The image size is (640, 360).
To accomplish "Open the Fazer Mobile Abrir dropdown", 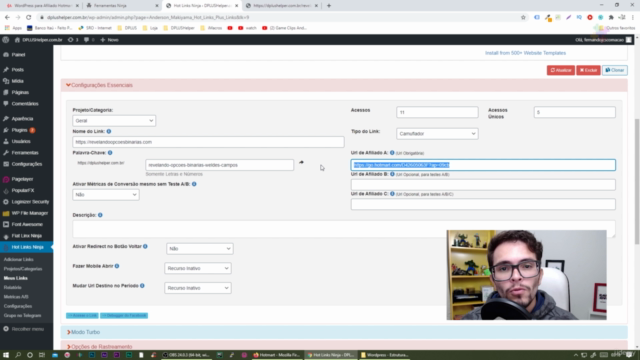I will [x=198, y=268].
